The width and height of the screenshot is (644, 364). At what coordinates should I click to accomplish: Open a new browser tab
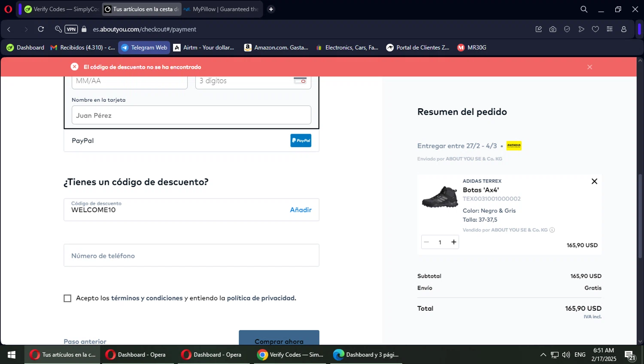(x=271, y=9)
